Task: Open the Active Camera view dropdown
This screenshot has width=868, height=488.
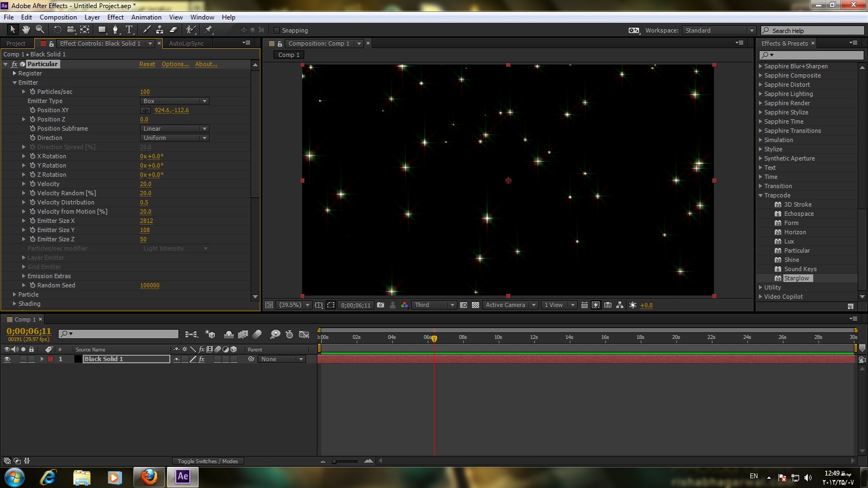Action: click(510, 305)
